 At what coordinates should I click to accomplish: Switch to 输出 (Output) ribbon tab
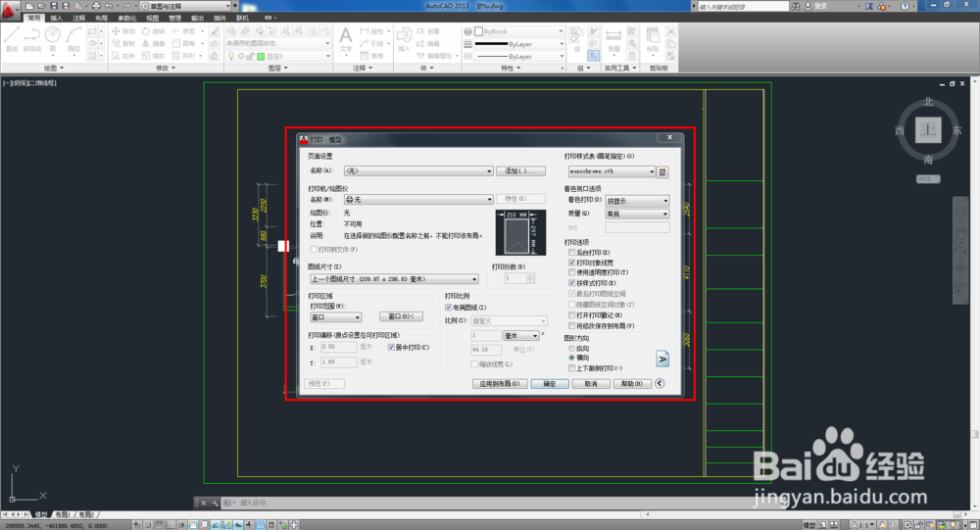198,19
